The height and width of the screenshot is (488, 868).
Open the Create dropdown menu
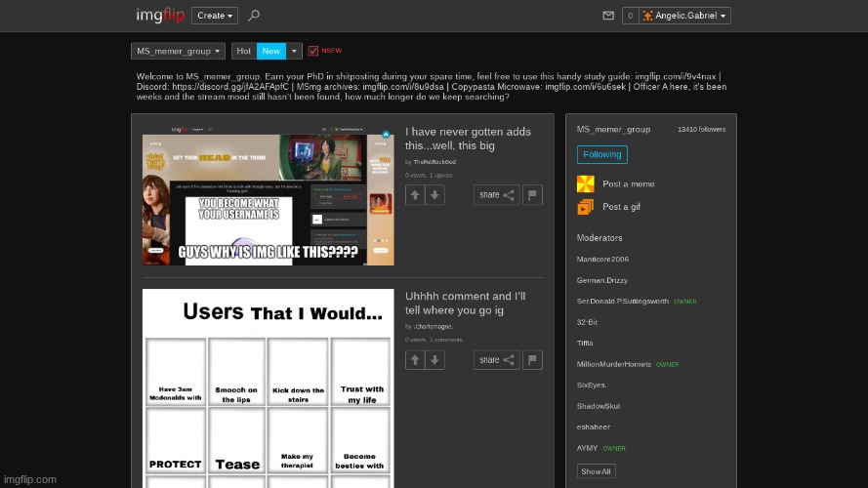click(215, 16)
